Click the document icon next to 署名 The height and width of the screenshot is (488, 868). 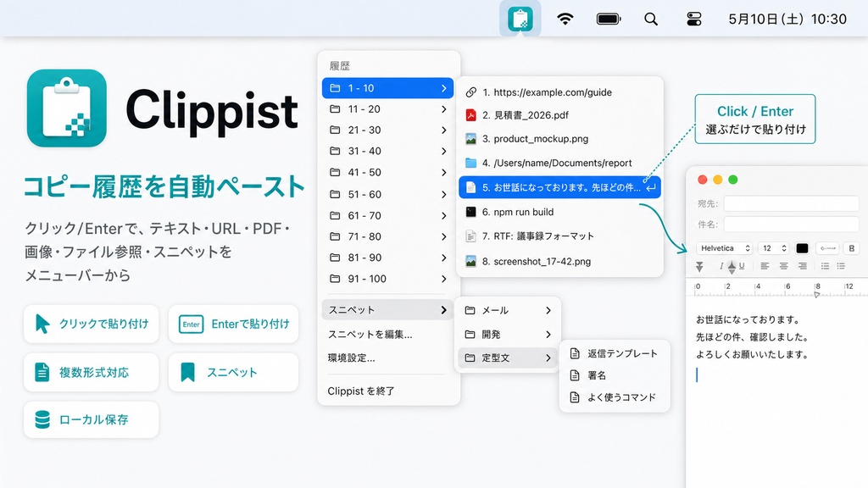tap(575, 375)
